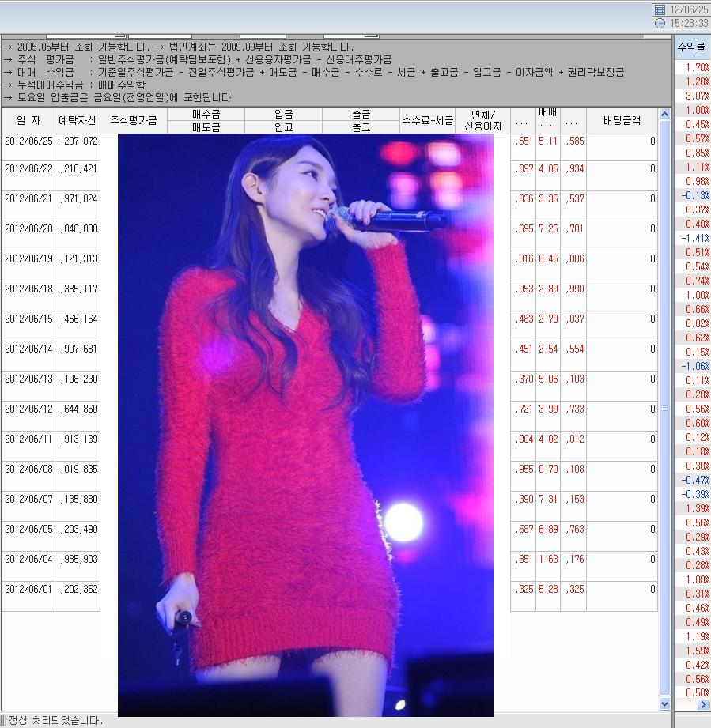
Task: Click the 수수료+세금 column header
Action: [428, 121]
